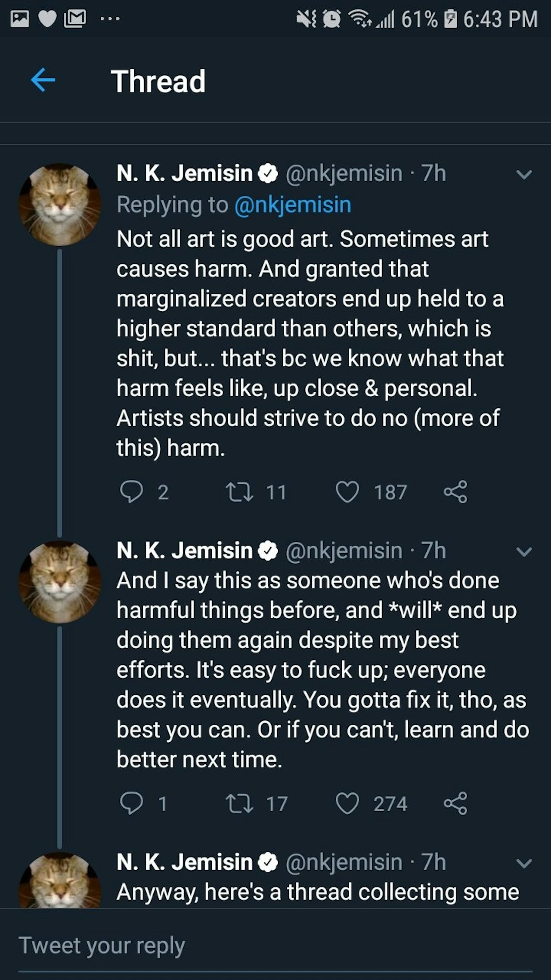Retweet the tweet with 11 retweets

pyautogui.click(x=240, y=492)
